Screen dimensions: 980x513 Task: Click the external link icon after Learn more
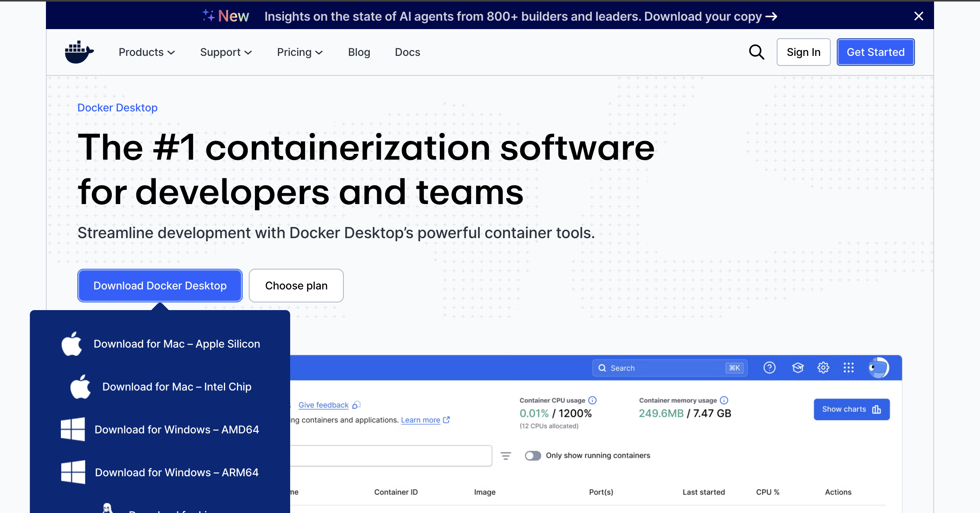tap(446, 420)
